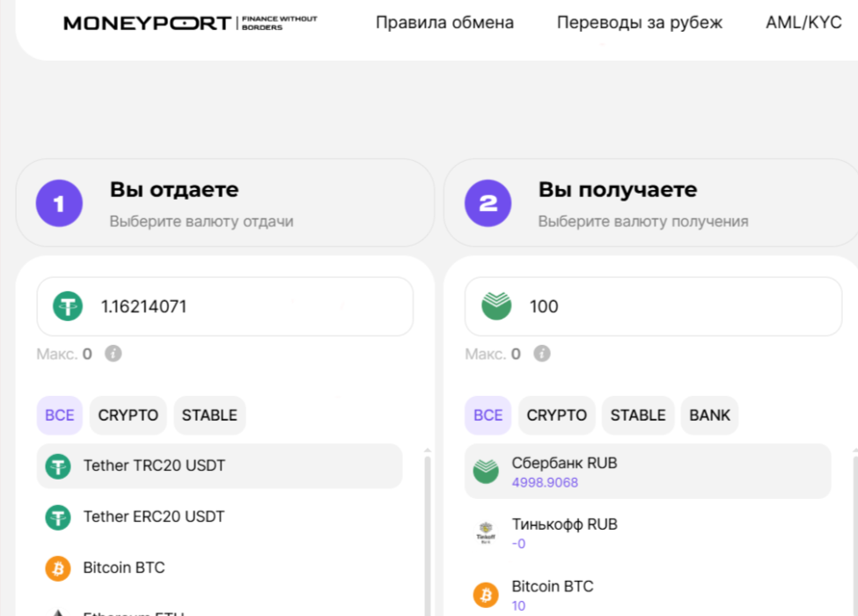Image resolution: width=858 pixels, height=616 pixels.
Task: Choose Tether ERC20 USDT to give
Action: pyautogui.click(x=219, y=517)
